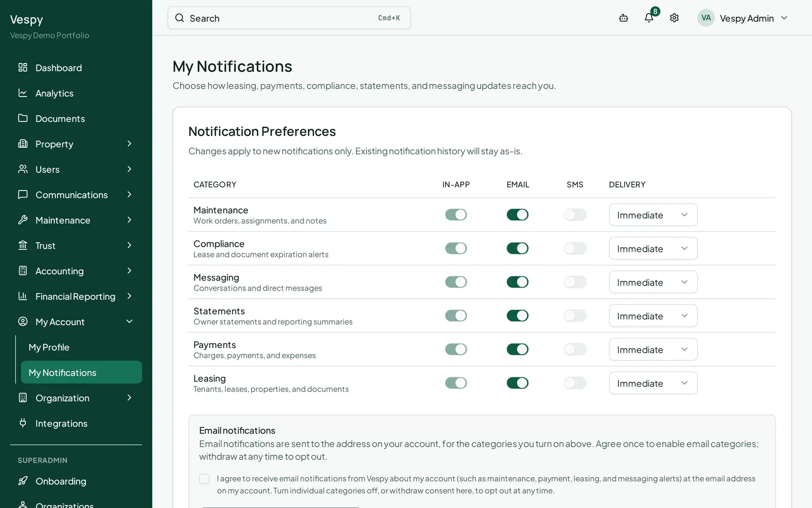Click the Onboarding rocket icon
812x508 pixels.
click(23, 481)
